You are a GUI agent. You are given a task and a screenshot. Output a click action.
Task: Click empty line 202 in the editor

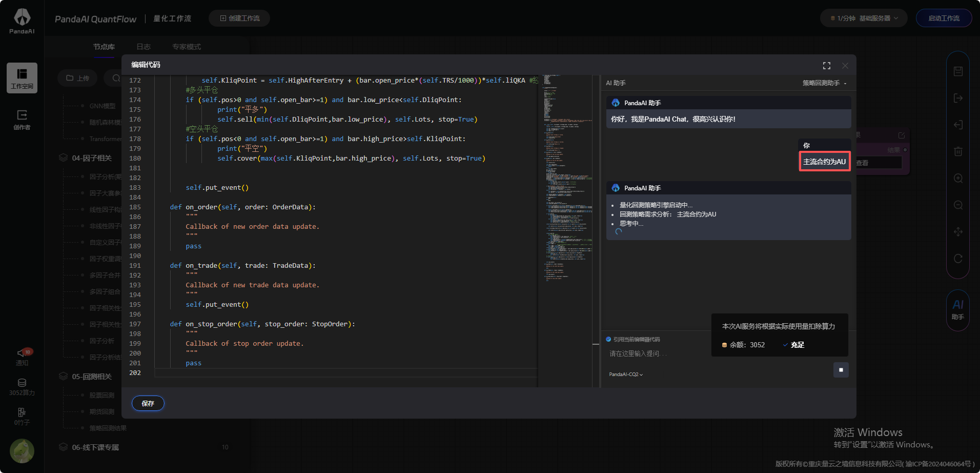[346, 373]
